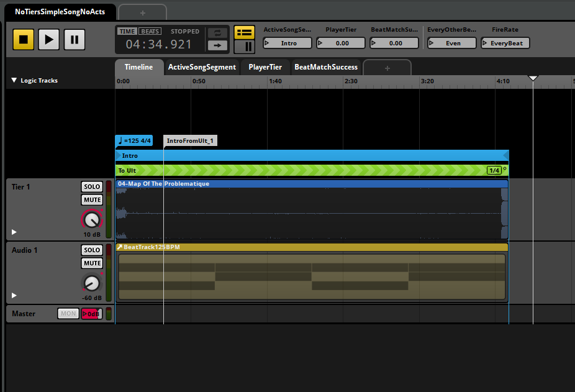The image size is (575, 392).
Task: Open FireRate parameter value EveryBeat
Action: (505, 43)
